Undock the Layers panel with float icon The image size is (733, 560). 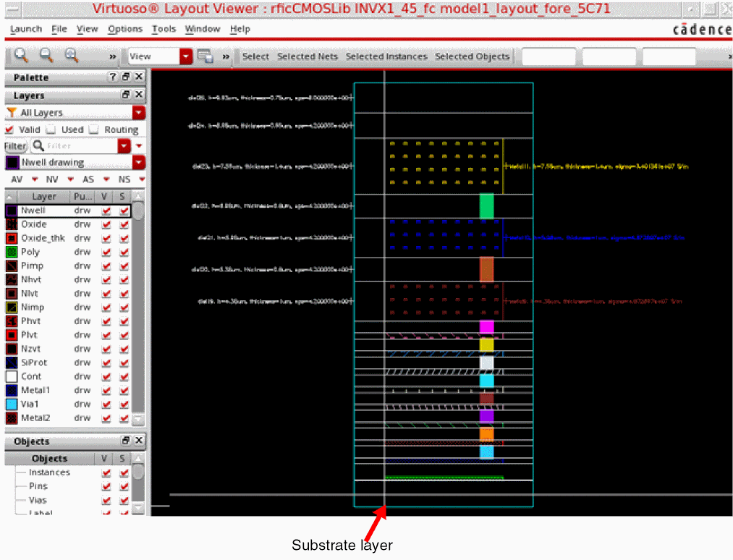[x=125, y=95]
